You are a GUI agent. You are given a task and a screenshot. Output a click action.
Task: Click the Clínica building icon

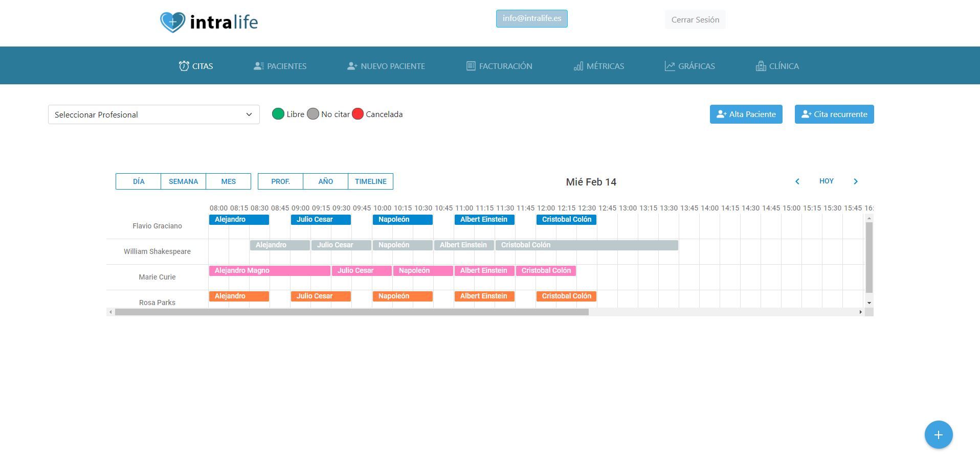pyautogui.click(x=761, y=66)
